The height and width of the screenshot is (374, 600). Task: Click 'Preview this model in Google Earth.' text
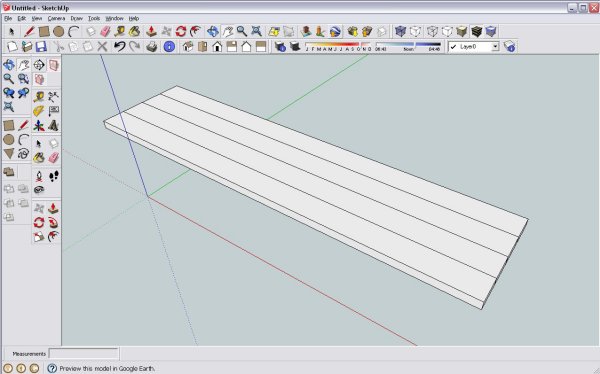click(107, 368)
